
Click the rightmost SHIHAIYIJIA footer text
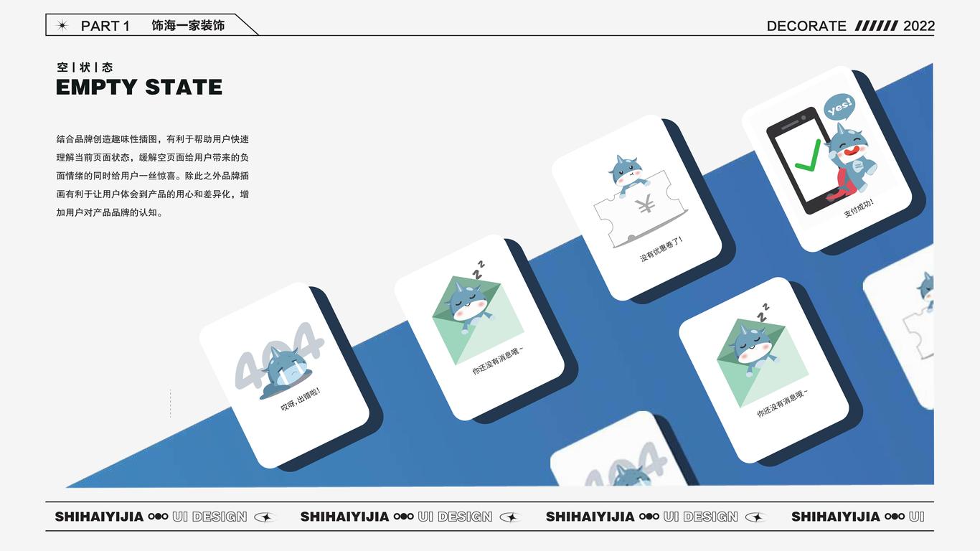coord(836,517)
